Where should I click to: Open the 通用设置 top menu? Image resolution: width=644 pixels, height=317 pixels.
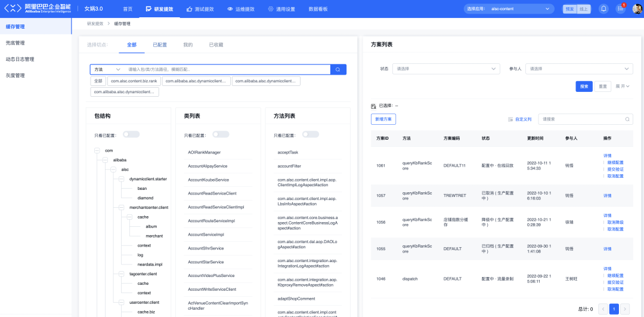click(281, 8)
